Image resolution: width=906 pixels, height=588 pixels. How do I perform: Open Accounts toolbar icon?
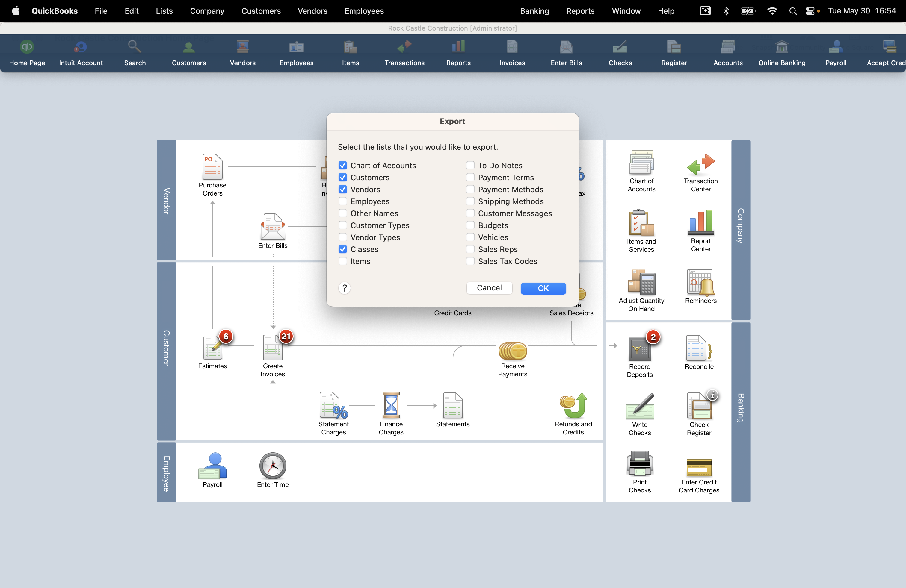728,53
